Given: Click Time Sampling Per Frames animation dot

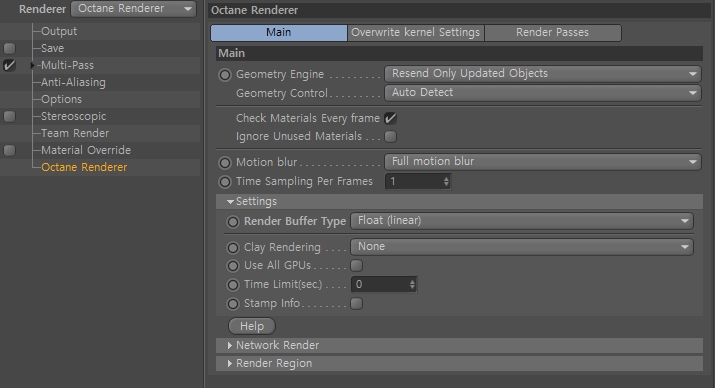Looking at the screenshot, I should 225,182.
